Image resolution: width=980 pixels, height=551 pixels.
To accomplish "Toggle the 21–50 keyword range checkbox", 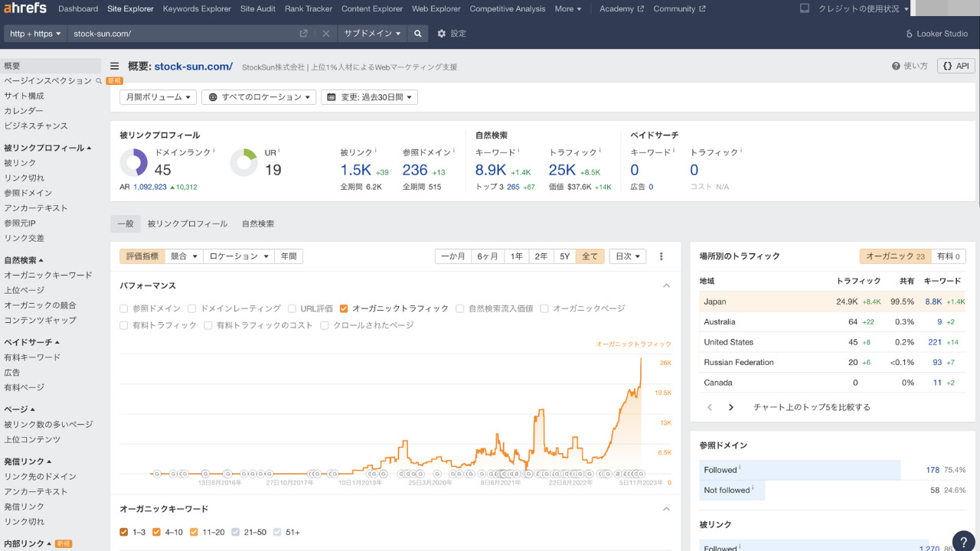I will point(237,532).
